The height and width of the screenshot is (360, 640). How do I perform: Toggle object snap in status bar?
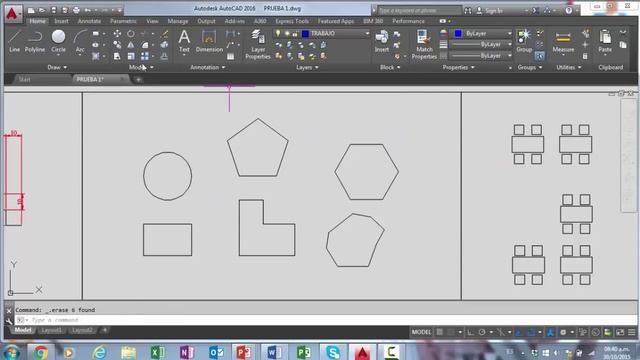pos(531,332)
